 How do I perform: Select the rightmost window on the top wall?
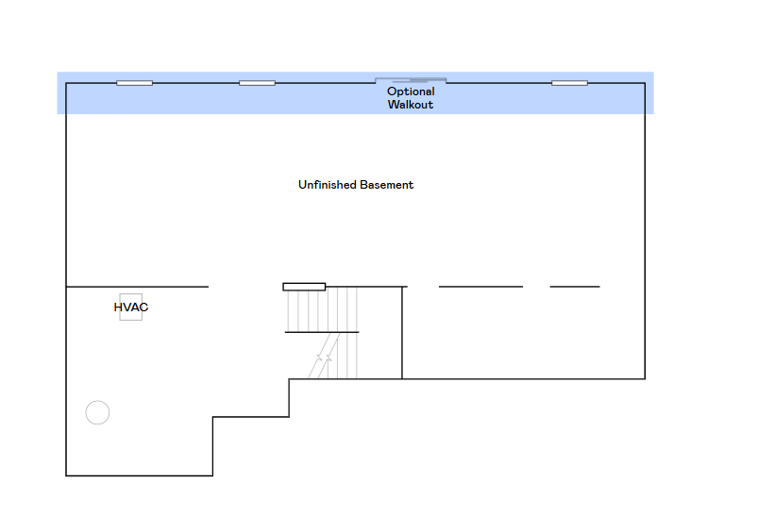point(569,83)
